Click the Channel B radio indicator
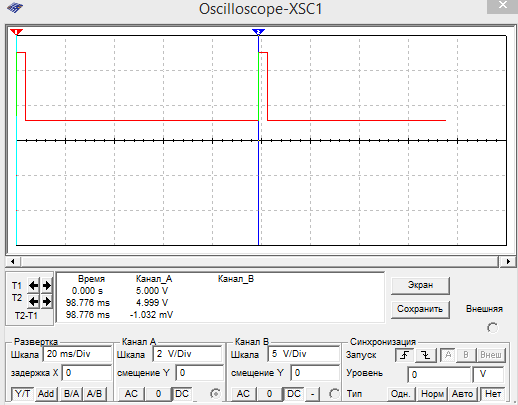518x405 pixels. tap(334, 394)
